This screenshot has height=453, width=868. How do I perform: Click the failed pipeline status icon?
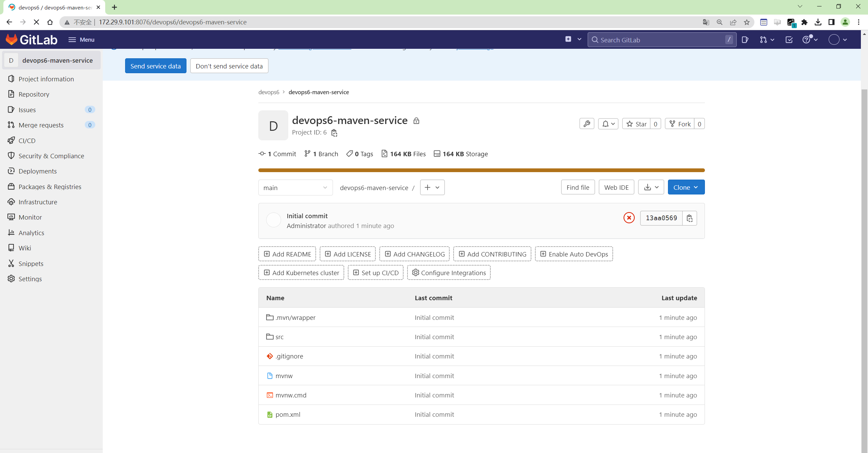(629, 218)
